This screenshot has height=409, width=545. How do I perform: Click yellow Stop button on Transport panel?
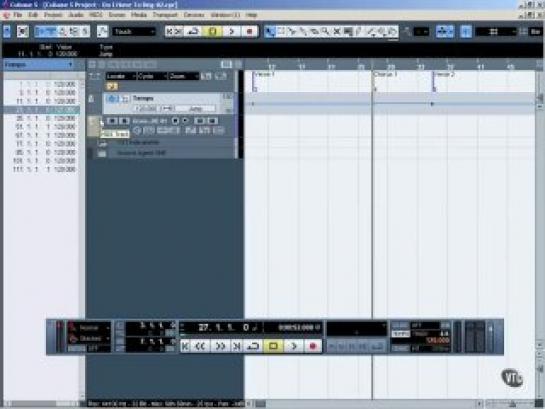coord(273,346)
